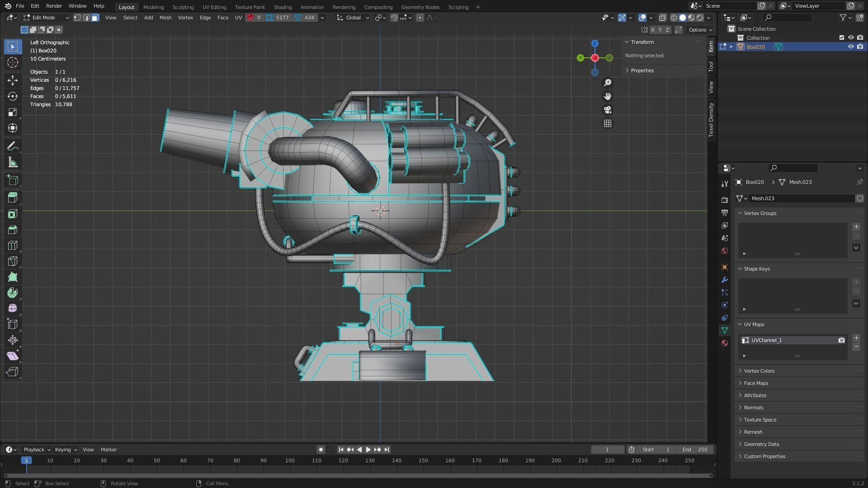Switch to UV Editing workspace
Screen dimensions: 868x488
coord(214,7)
